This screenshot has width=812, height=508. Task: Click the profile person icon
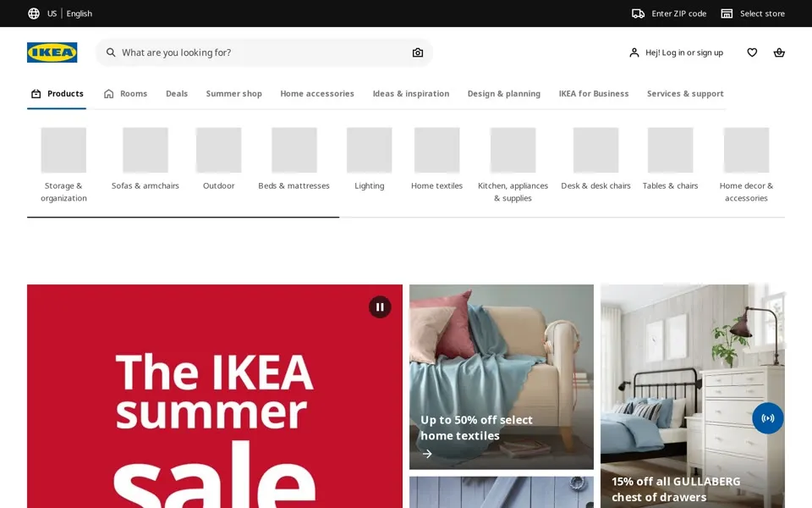coord(634,52)
